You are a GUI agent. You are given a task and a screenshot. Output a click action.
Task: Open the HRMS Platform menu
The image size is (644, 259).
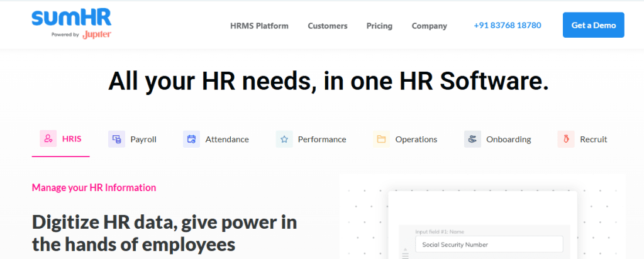point(259,26)
